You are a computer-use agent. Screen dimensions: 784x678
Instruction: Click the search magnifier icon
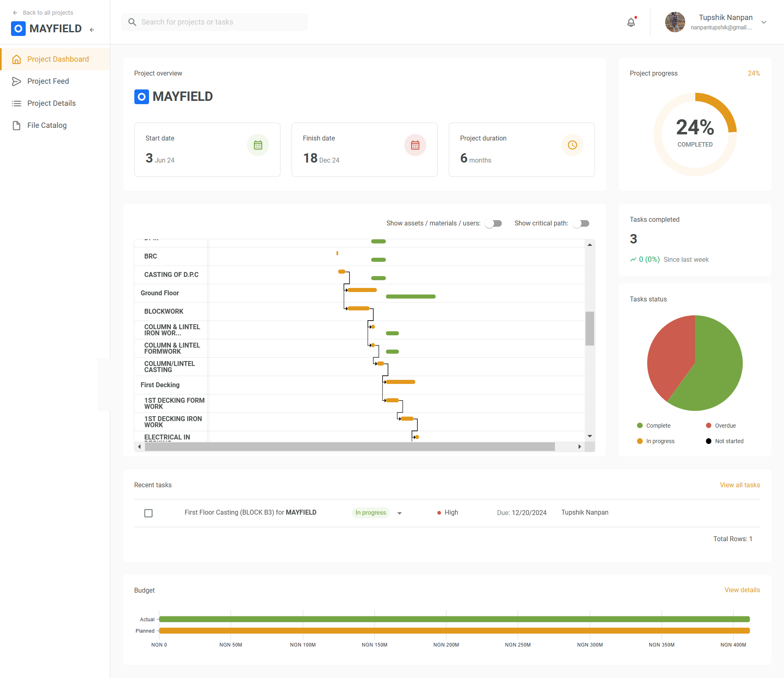[132, 22]
